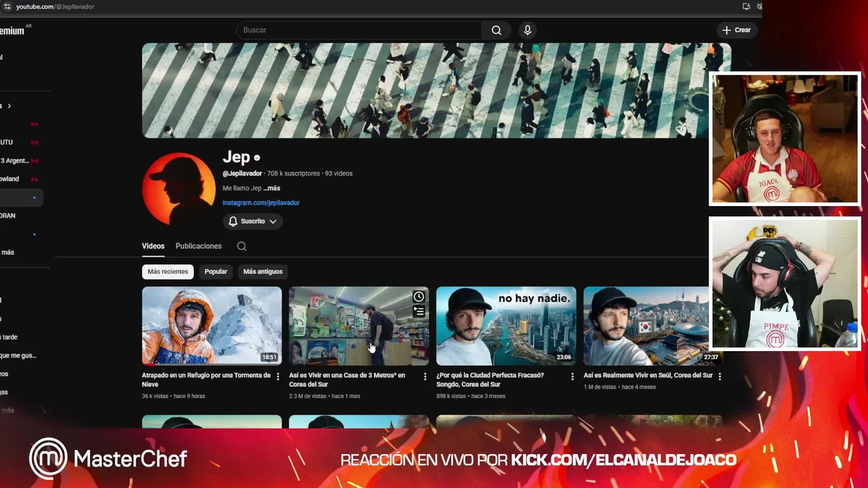868x488 pixels.
Task: Expand subscriptions chevron arrow in the sidebar
Action: point(9,106)
